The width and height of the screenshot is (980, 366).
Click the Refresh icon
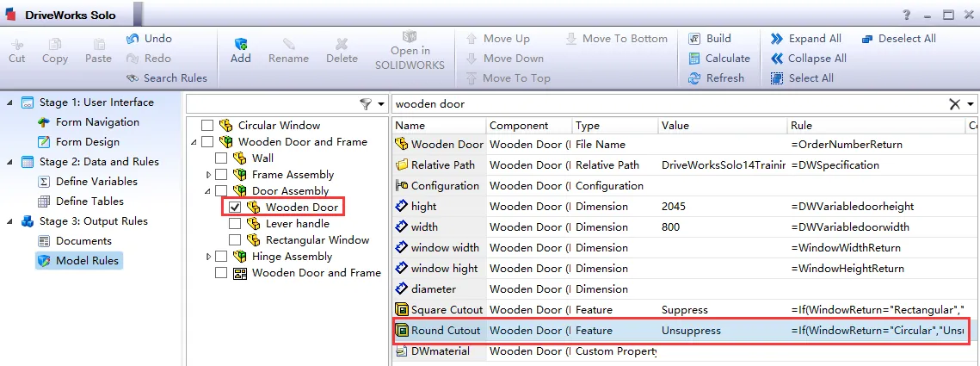coord(694,78)
